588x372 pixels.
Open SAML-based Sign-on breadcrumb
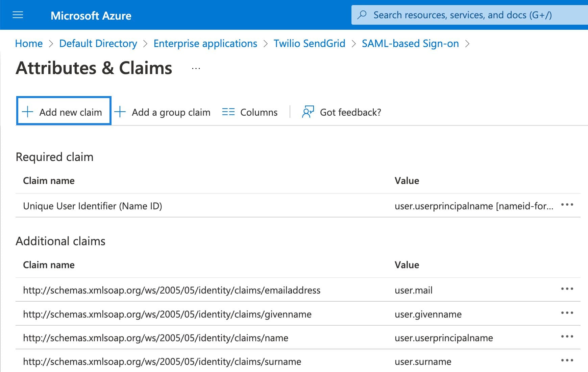coord(410,43)
